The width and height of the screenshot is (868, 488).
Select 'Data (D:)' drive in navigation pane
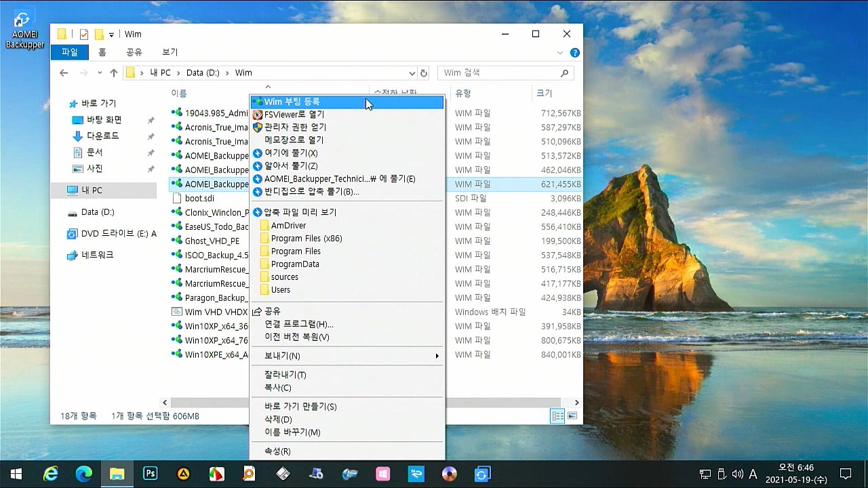pyautogui.click(x=98, y=212)
